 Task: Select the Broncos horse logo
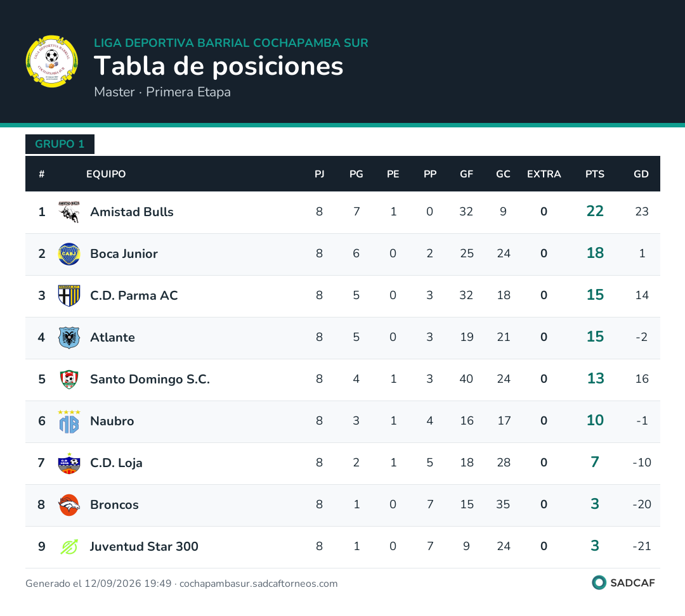coord(69,505)
